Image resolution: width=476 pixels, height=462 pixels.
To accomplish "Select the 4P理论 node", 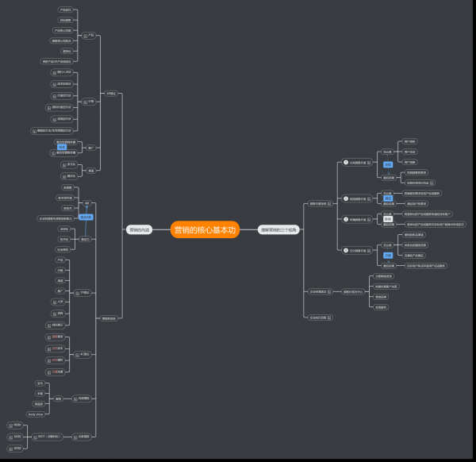I will (x=111, y=93).
